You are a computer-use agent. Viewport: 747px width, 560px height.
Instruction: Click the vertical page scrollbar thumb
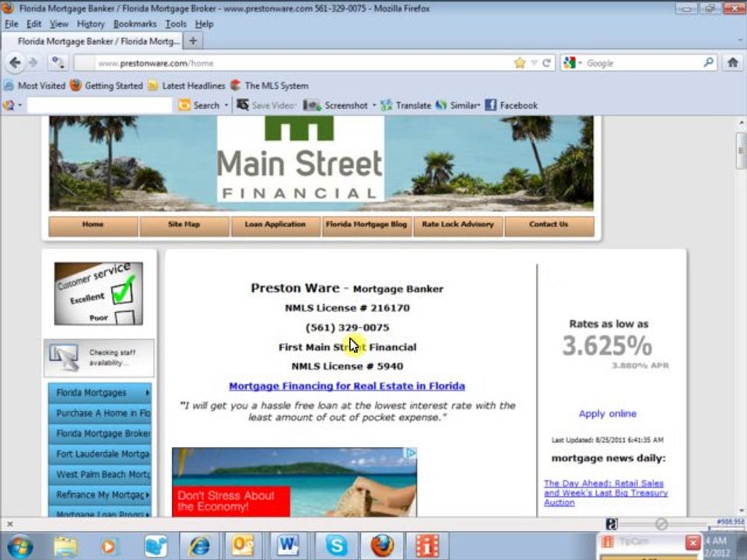742,150
